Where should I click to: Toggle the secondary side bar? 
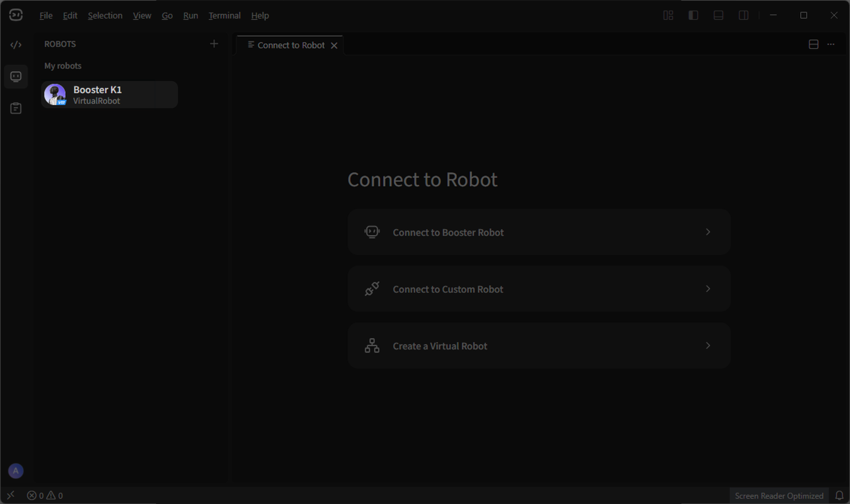click(x=743, y=15)
